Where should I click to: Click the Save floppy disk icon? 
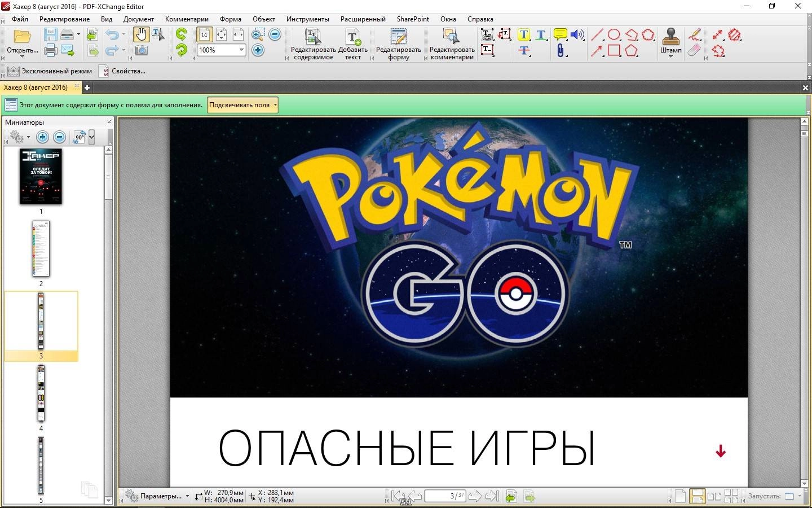click(x=51, y=35)
